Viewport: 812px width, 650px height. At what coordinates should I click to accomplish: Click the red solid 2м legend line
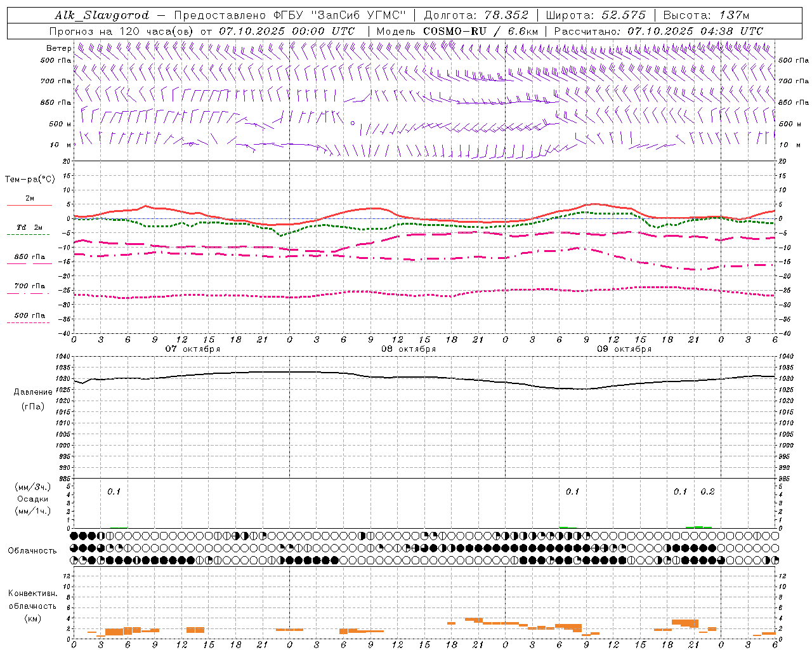pos(29,206)
